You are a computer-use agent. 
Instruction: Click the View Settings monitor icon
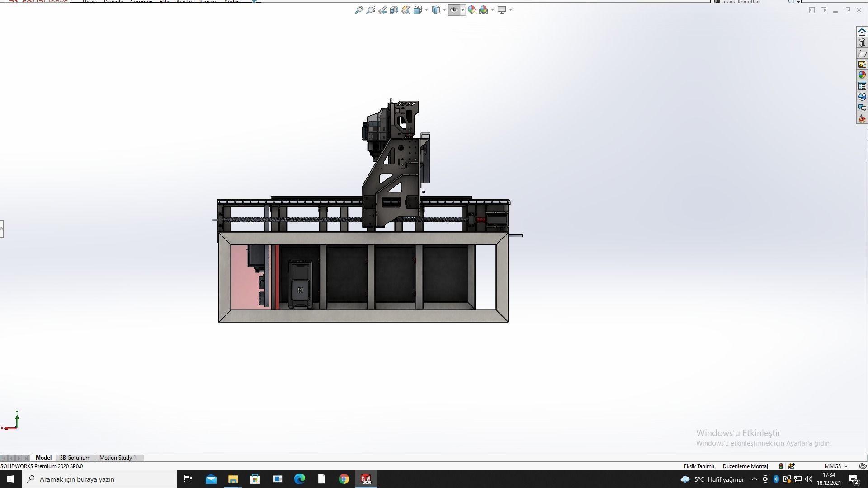(x=502, y=10)
